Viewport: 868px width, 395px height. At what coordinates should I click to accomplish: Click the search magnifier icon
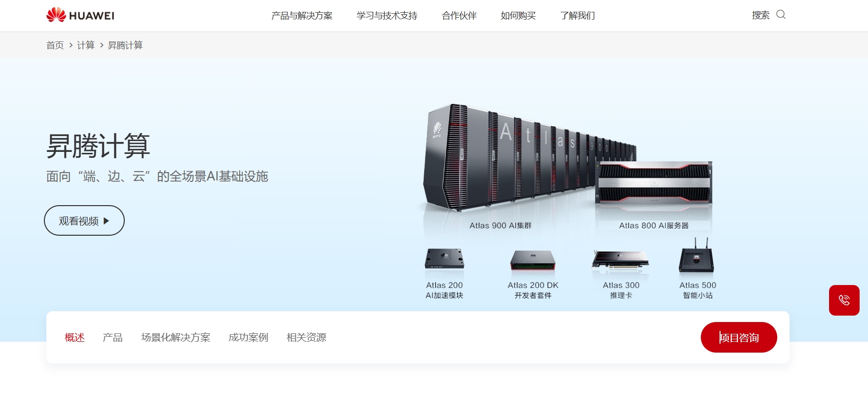pyautogui.click(x=781, y=15)
